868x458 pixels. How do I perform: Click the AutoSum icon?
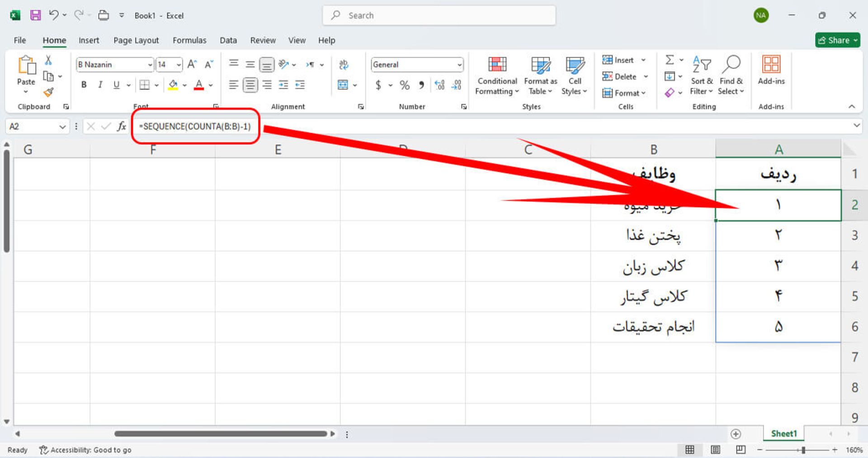[669, 60]
